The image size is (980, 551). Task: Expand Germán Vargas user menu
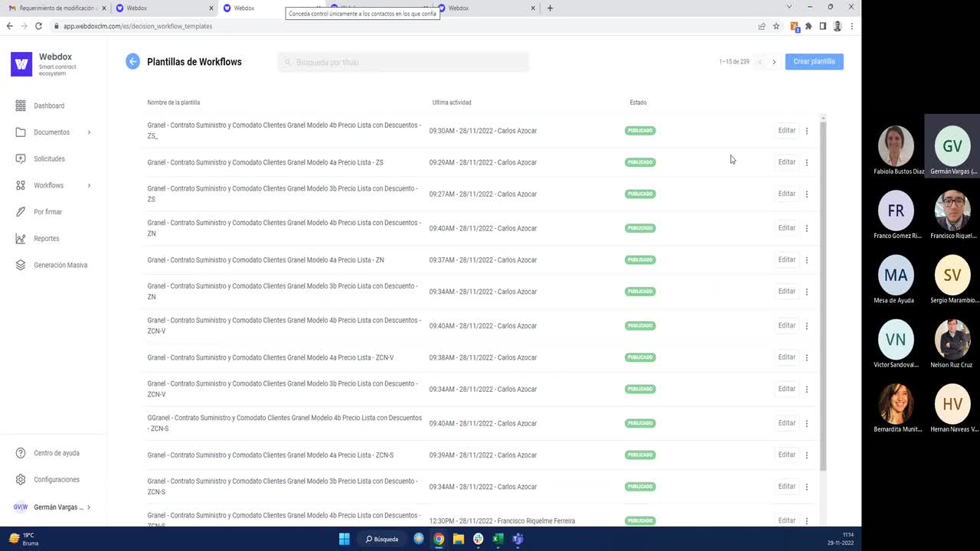pos(89,507)
